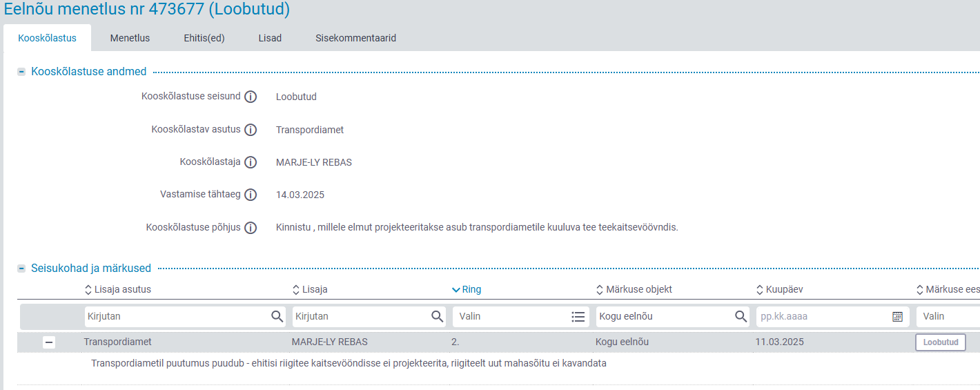Open list icon in Ring filter

point(578,316)
